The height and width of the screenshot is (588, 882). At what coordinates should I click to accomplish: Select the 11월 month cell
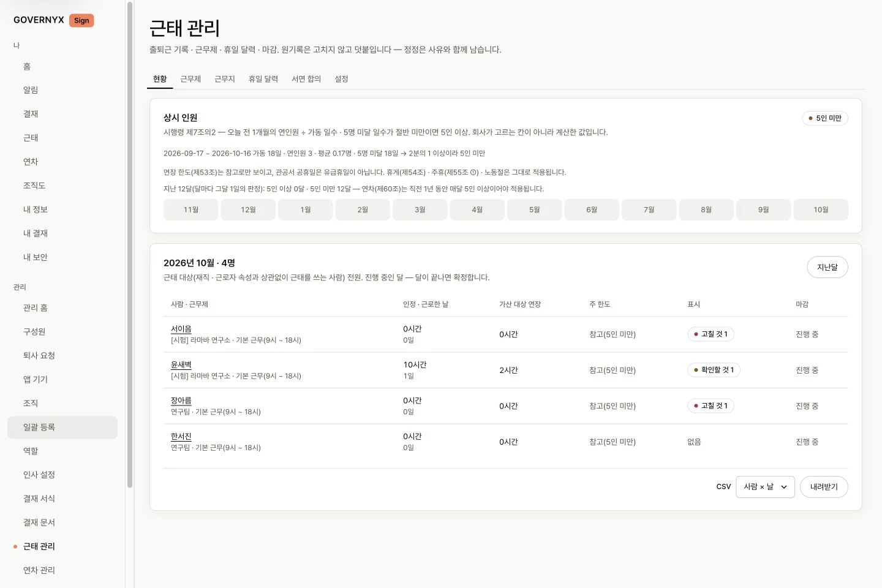coord(191,209)
